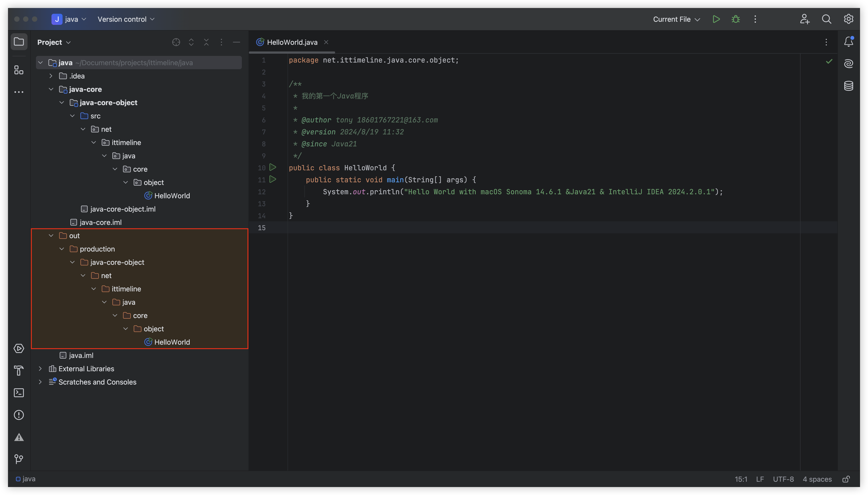Click the Search Everywhere magnifier icon

pos(827,19)
